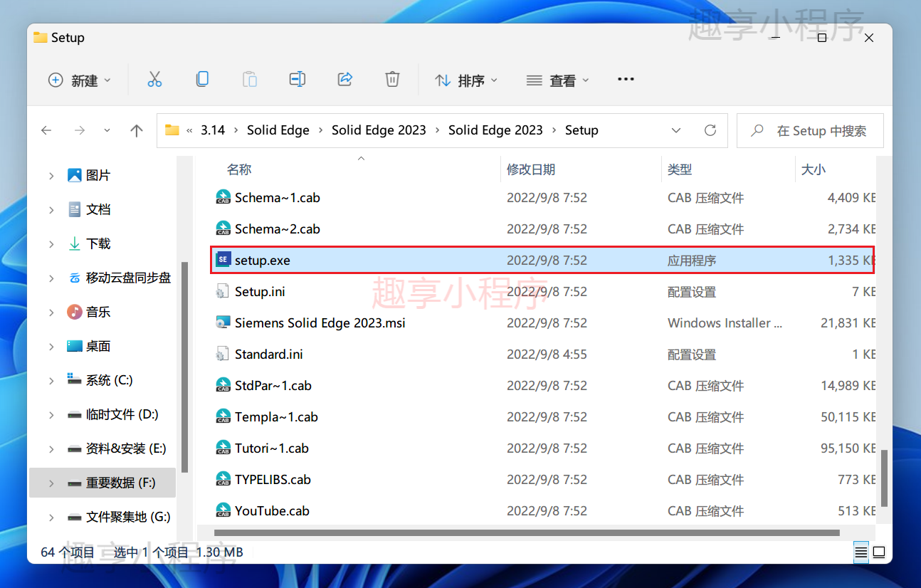Open the 查看 view dropdown

point(558,80)
